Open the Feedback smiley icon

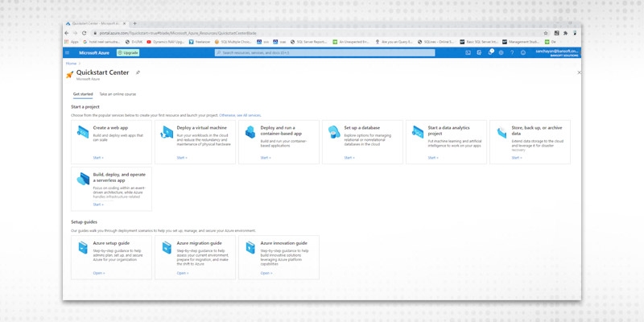[x=522, y=52]
